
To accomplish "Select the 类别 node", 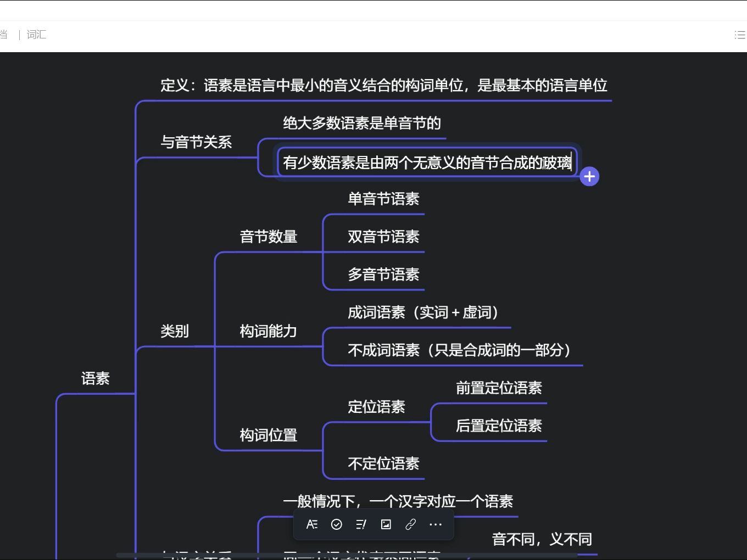I will coord(175,331).
